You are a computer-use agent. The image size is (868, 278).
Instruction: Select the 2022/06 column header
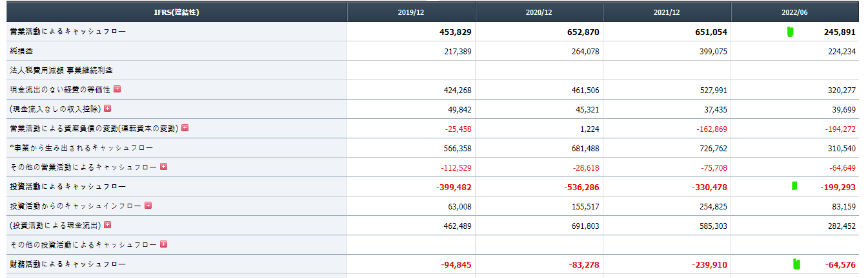[795, 12]
